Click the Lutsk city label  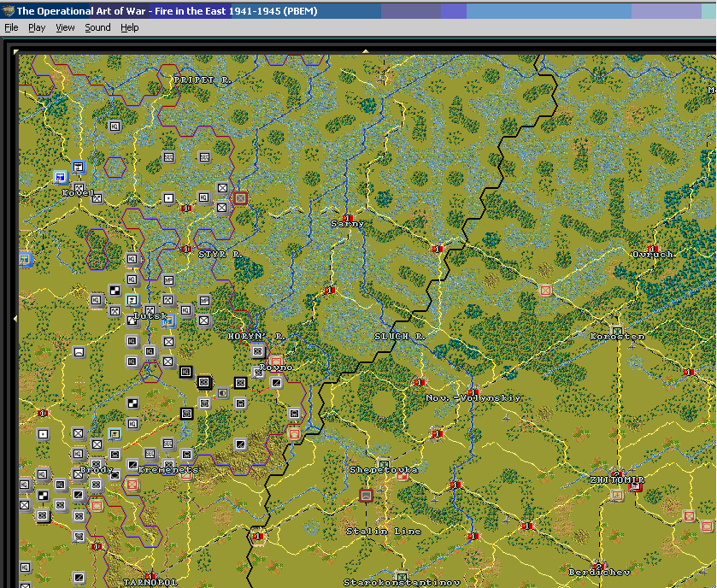tap(150, 316)
